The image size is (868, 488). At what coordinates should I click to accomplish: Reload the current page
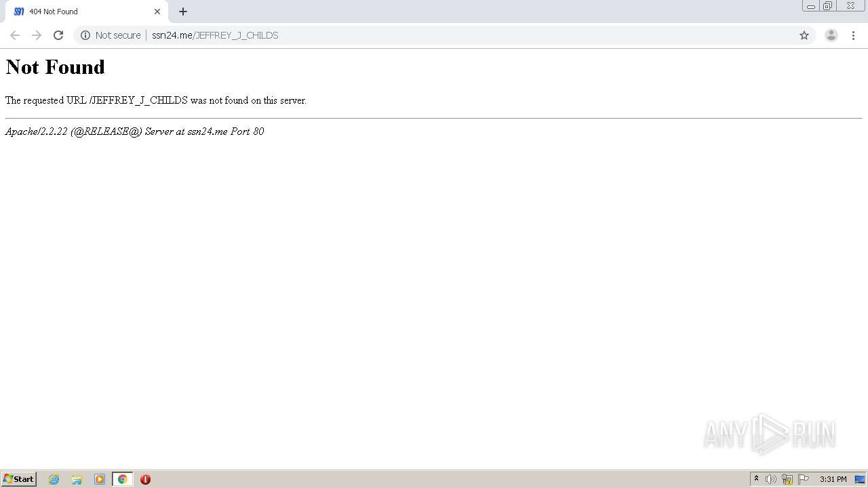click(x=58, y=35)
